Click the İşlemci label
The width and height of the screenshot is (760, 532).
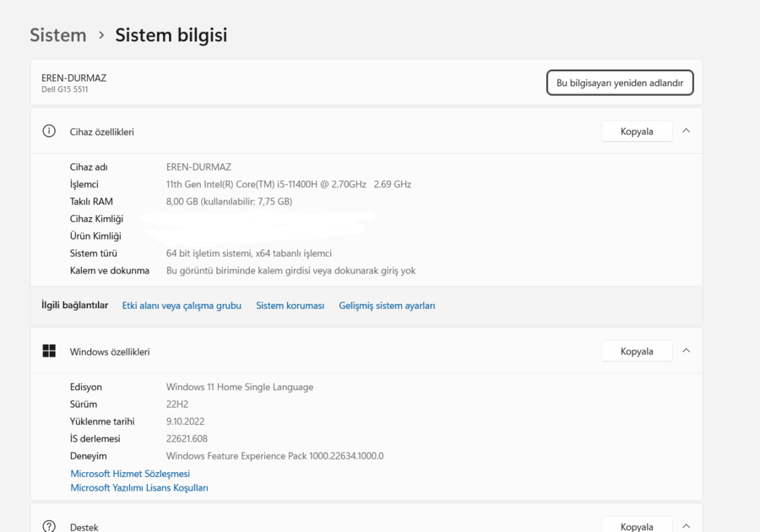[84, 185]
